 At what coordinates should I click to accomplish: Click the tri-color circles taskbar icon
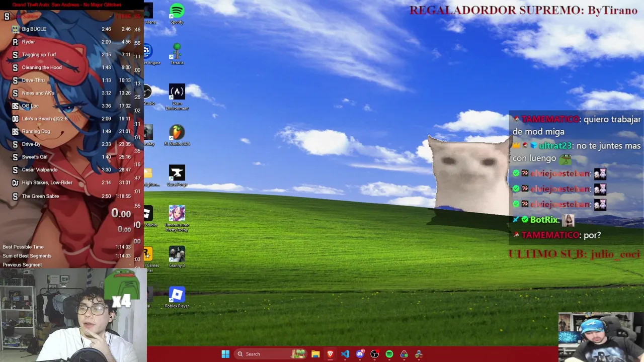(404, 354)
